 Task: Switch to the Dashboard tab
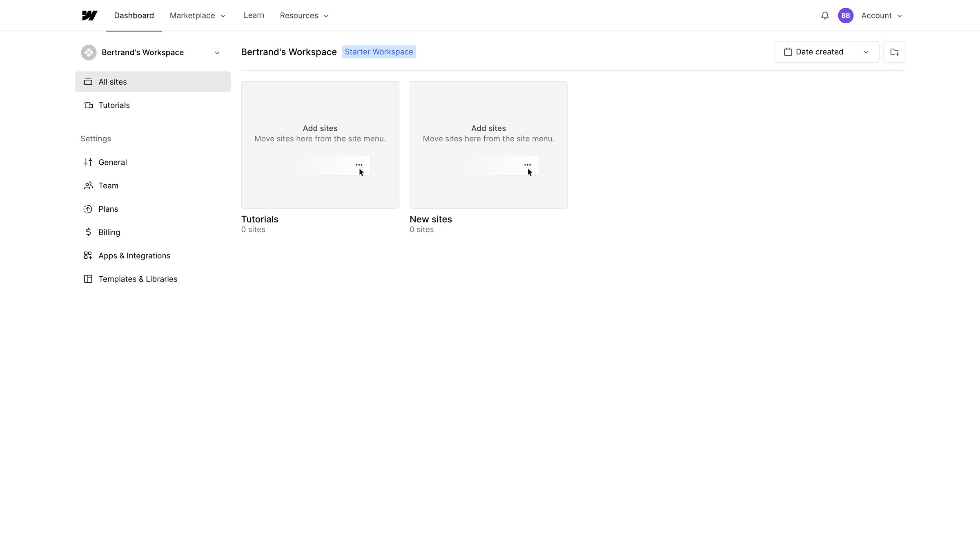(134, 16)
